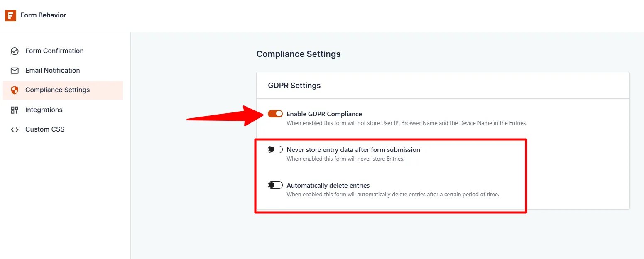
Task: Click the GDPR Settings panel header
Action: pyautogui.click(x=294, y=85)
